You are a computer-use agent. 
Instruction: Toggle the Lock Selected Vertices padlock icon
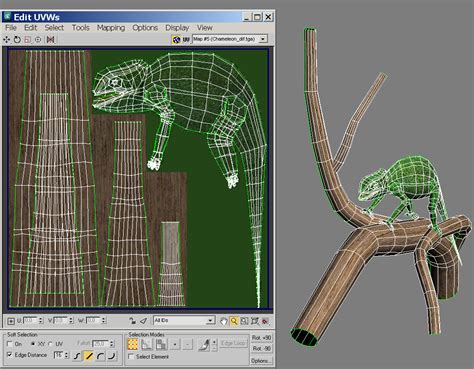(x=133, y=321)
